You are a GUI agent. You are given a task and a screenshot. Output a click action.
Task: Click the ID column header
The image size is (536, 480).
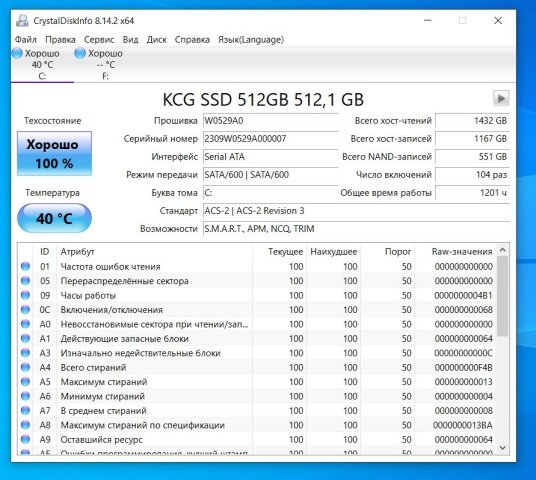44,252
